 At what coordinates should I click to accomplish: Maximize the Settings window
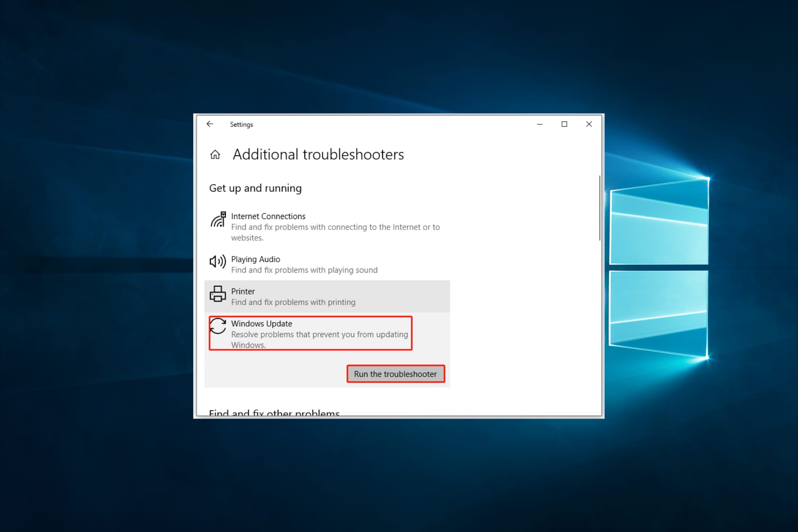564,124
